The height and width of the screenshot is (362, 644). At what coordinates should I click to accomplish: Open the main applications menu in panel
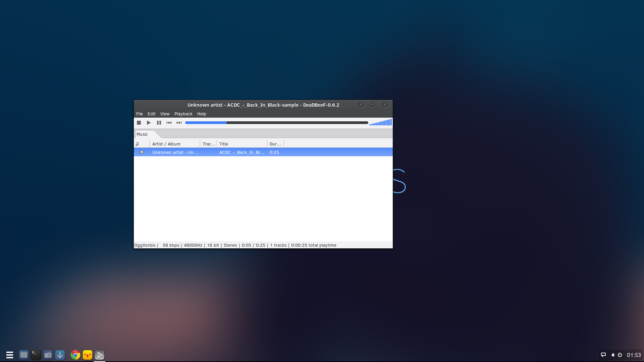(10, 355)
